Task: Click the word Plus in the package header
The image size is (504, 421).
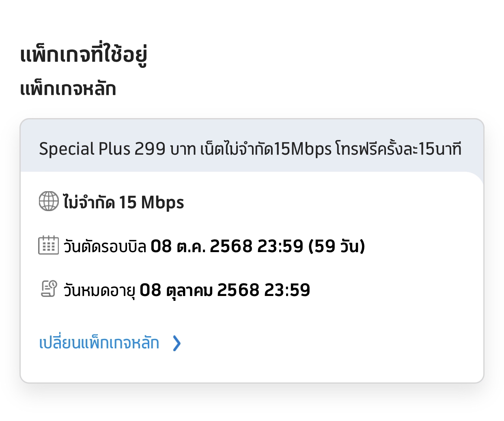Action: pos(114,149)
